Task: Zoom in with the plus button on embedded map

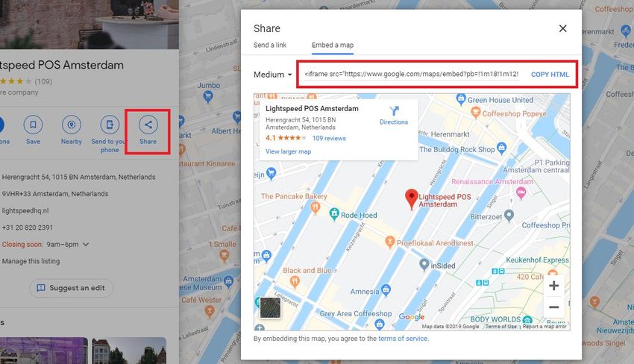Action: [553, 286]
